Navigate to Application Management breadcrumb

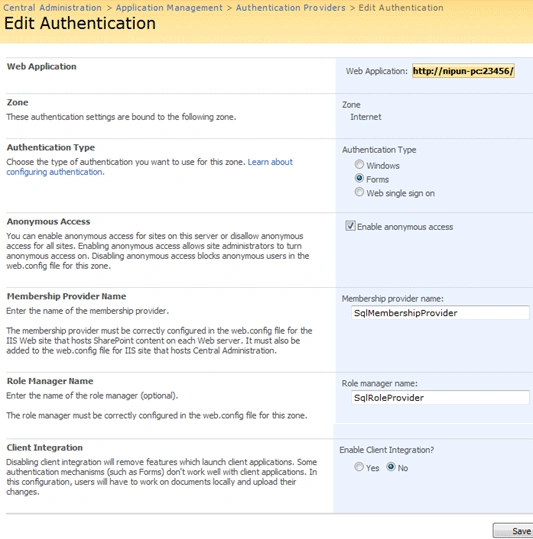[169, 8]
